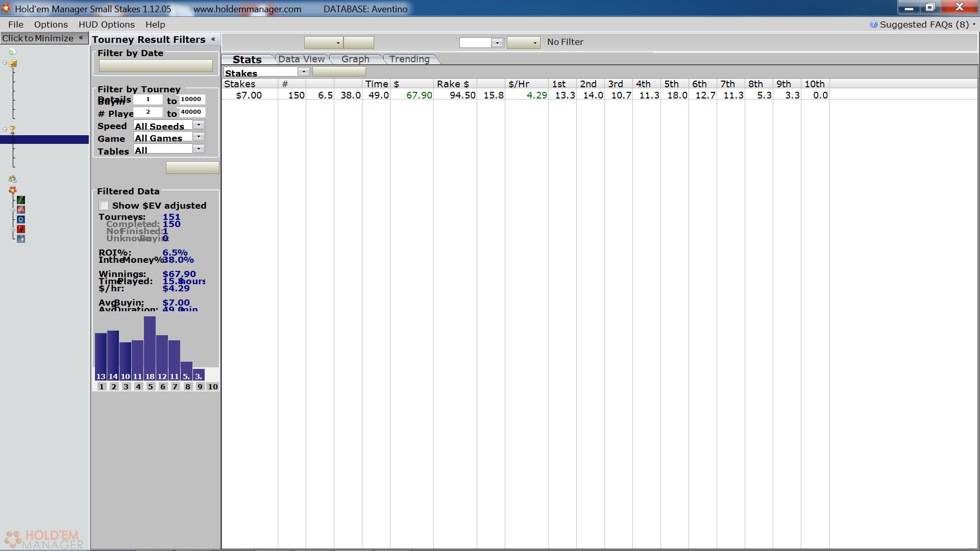Click the orange poker chip ring icon

[13, 190]
